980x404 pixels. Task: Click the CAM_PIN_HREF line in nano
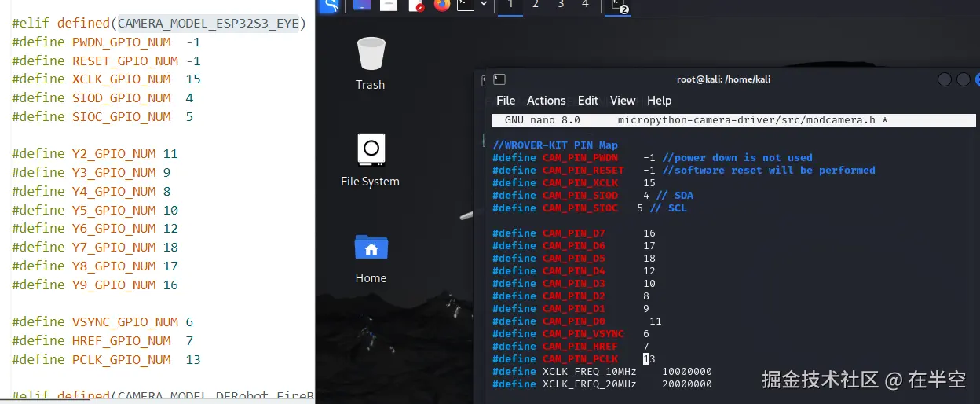(x=571, y=347)
